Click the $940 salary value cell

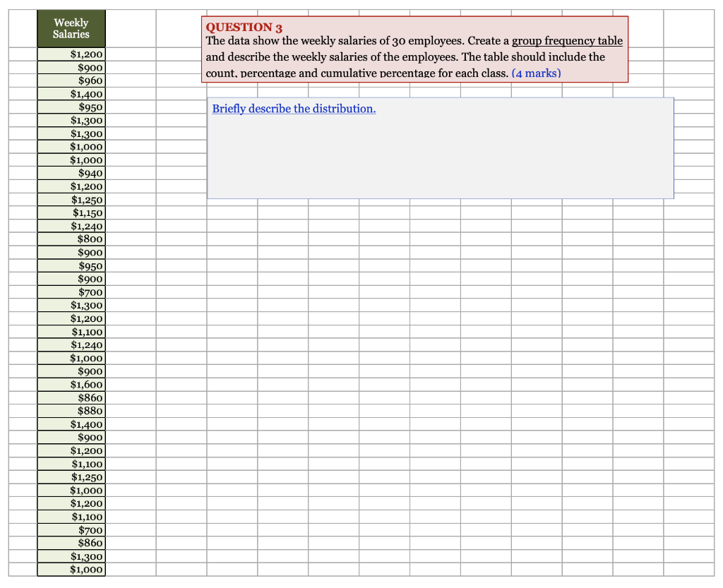(x=71, y=173)
